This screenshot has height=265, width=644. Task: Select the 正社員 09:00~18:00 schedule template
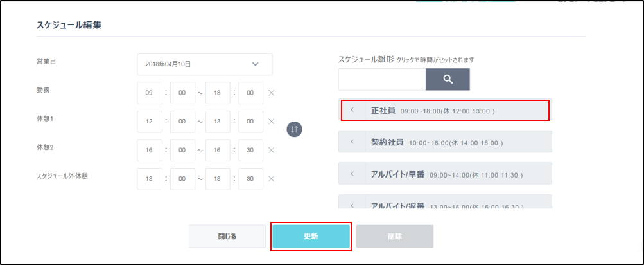point(449,110)
